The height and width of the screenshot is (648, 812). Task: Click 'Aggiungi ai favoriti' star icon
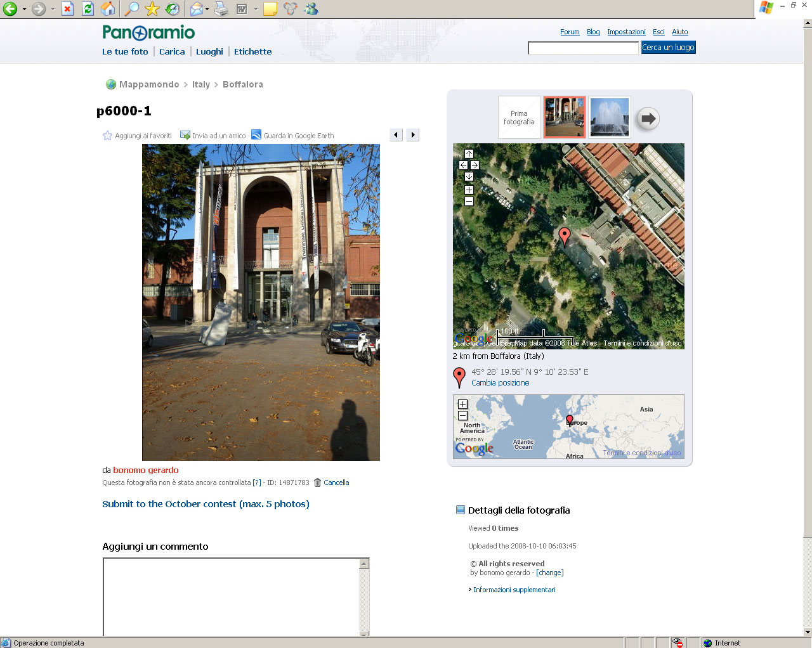tap(107, 136)
